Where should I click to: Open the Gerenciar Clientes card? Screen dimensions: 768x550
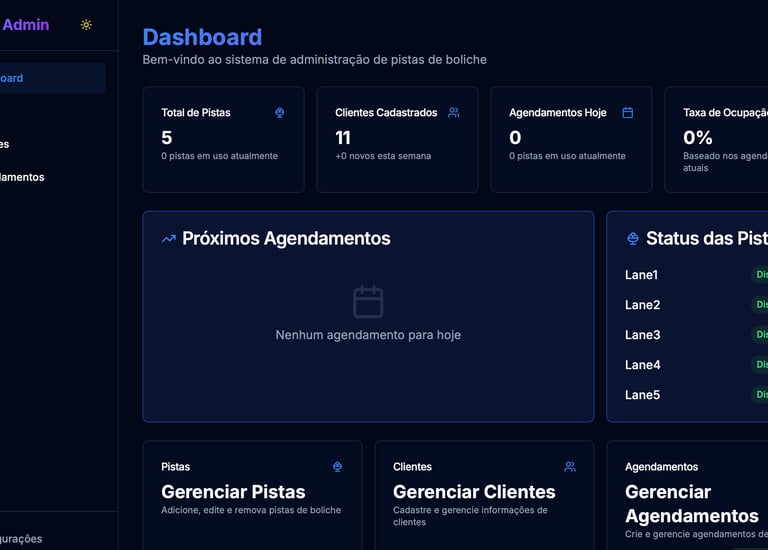484,495
